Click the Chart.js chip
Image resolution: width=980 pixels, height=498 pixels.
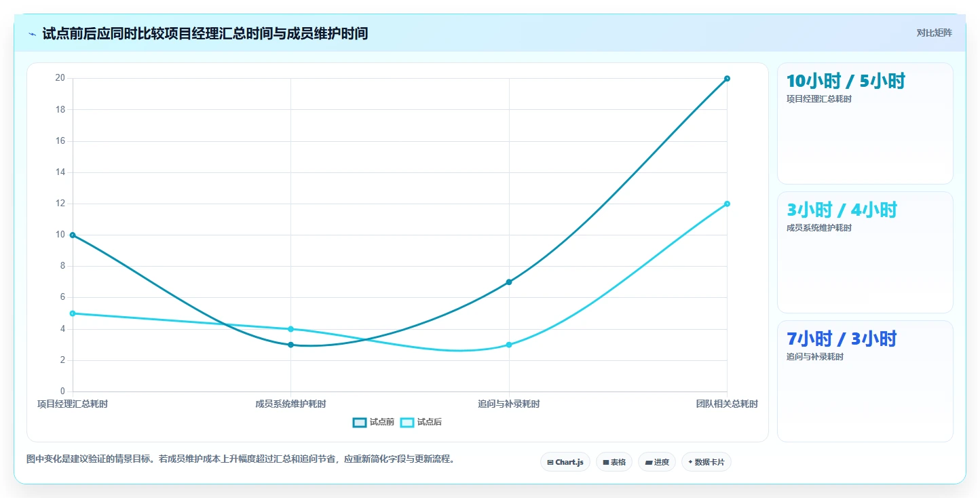pos(565,462)
